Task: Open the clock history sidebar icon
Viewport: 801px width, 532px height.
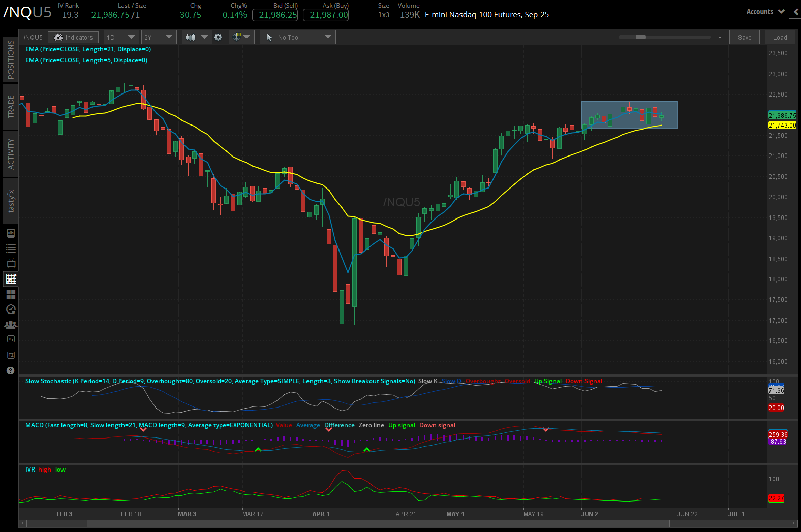Action: pos(11,309)
